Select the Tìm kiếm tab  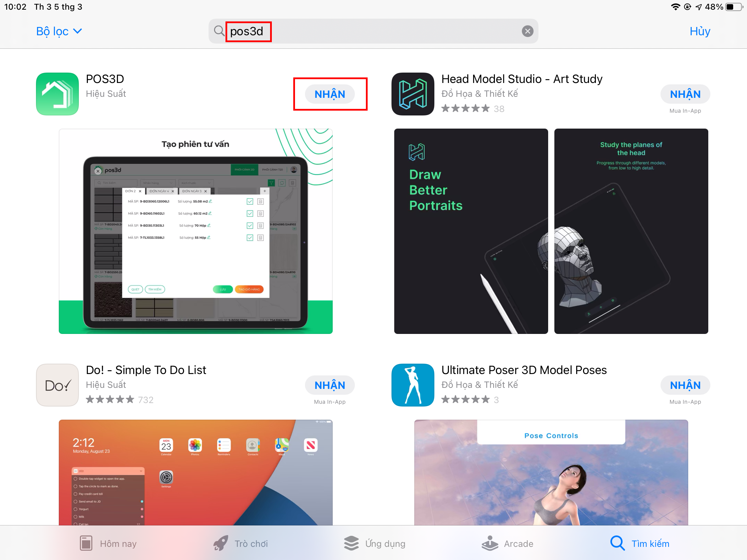tap(640, 543)
